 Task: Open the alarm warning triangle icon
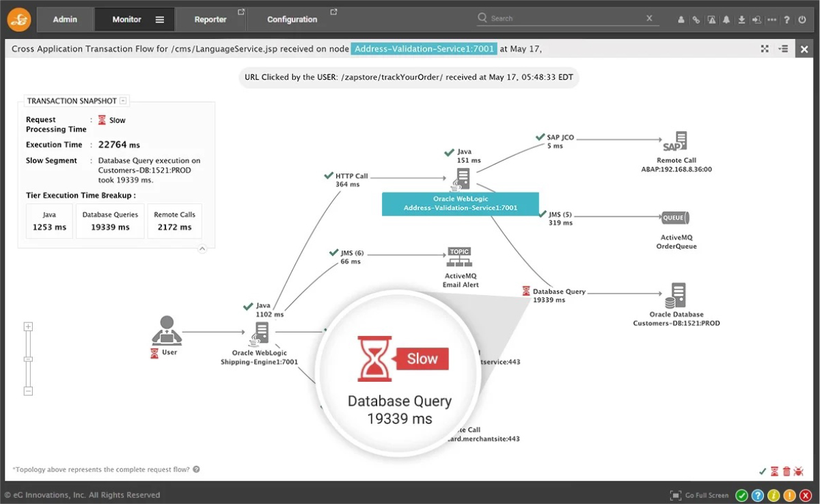pyautogui.click(x=712, y=20)
